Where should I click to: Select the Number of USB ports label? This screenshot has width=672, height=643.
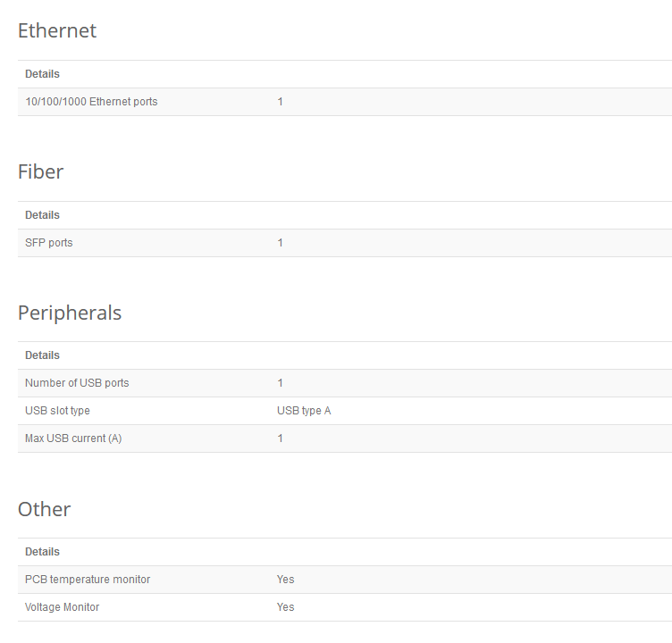(77, 383)
